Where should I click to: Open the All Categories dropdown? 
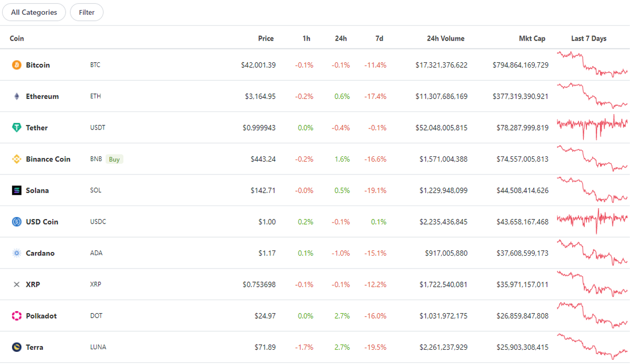pos(34,12)
